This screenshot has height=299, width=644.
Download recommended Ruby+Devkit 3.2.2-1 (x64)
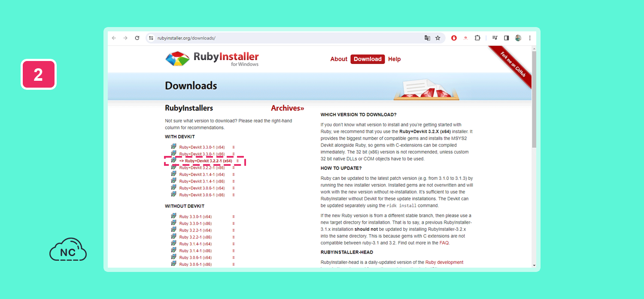click(206, 161)
